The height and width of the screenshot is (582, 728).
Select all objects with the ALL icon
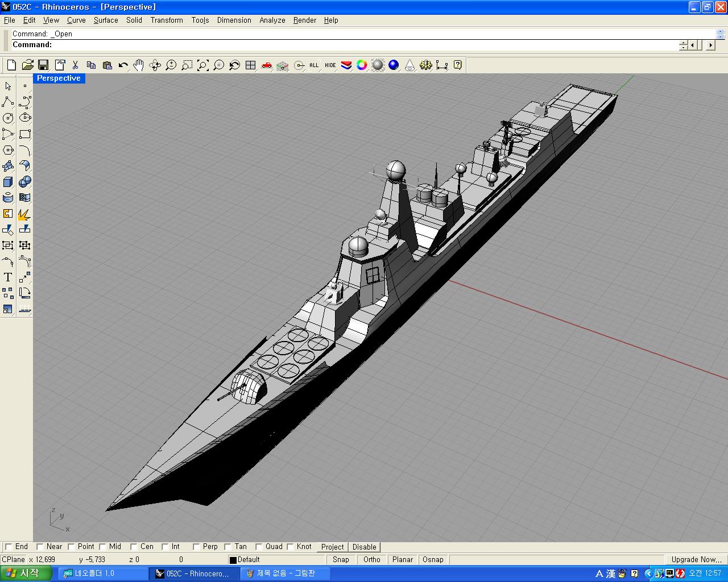314,65
